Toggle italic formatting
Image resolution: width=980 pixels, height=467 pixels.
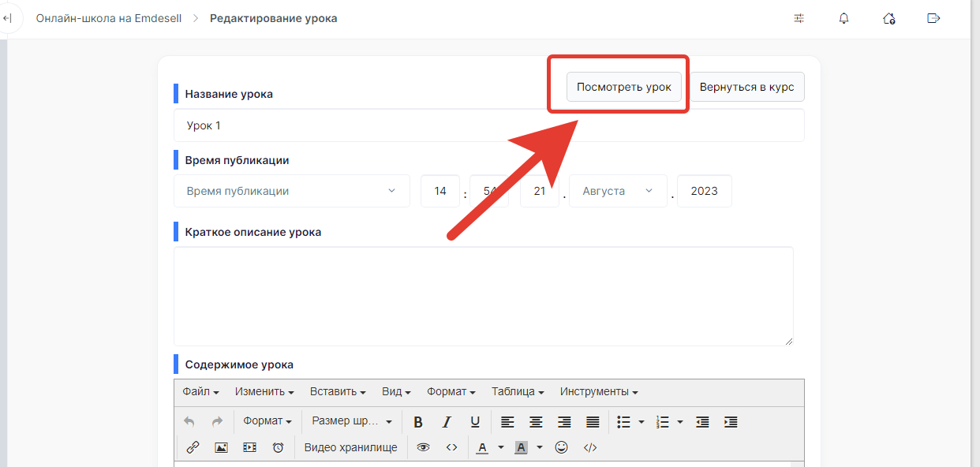click(x=447, y=421)
